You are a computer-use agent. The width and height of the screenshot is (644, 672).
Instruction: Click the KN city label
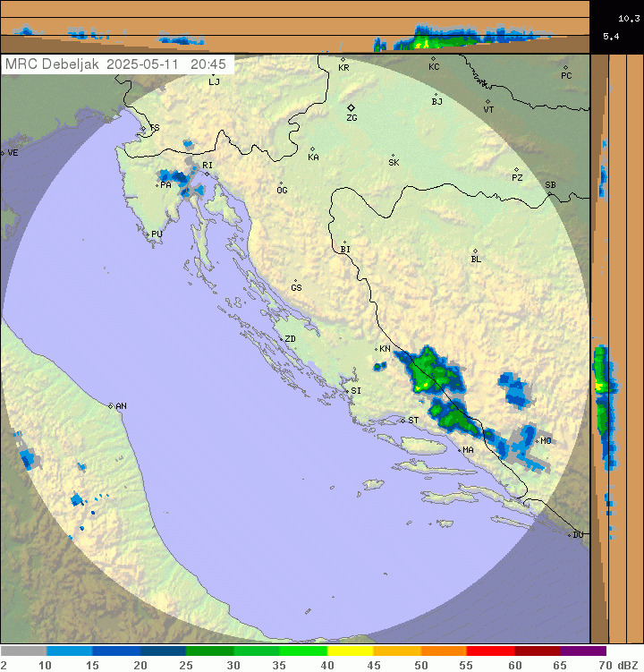click(x=386, y=349)
